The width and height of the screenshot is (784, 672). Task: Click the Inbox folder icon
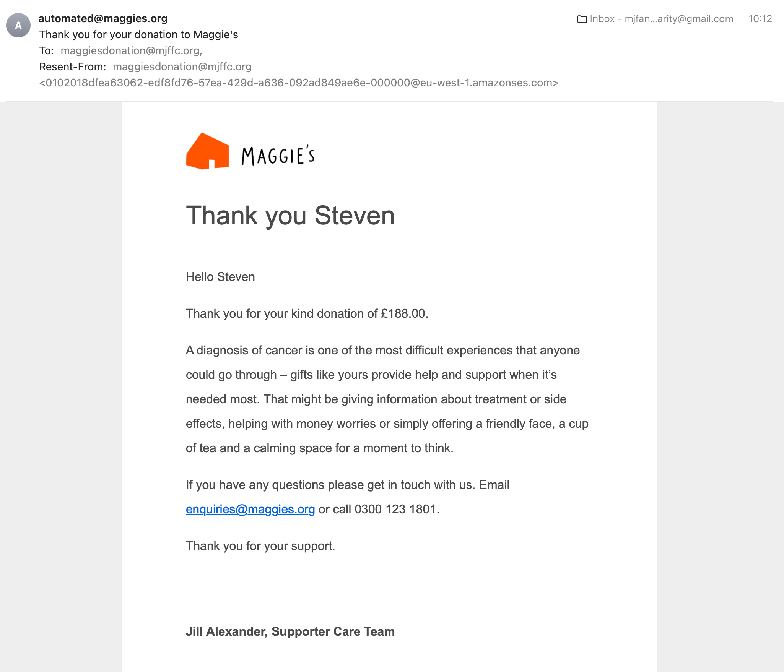click(582, 19)
